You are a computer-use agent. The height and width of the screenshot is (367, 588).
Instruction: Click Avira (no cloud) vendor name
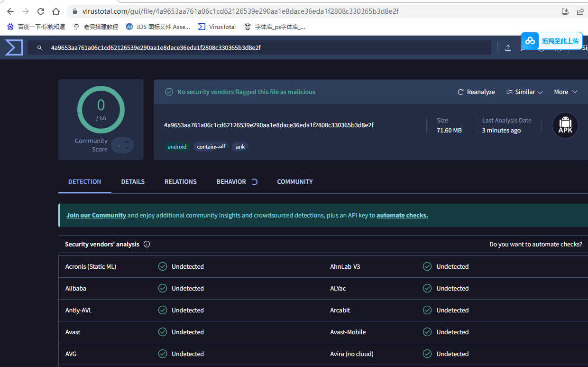pos(352,354)
